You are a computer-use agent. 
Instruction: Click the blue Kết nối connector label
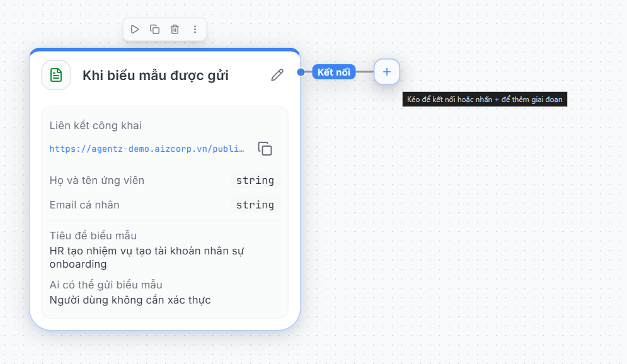pos(334,72)
